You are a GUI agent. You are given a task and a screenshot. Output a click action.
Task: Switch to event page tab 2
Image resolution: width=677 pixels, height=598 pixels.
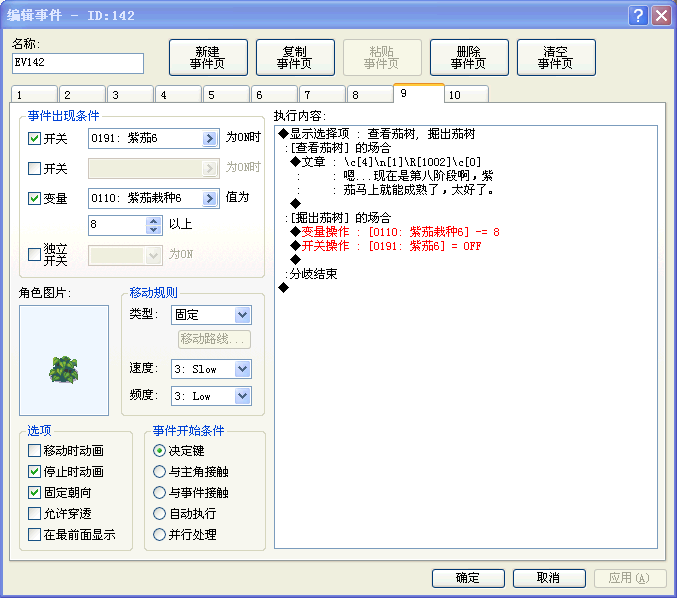coord(82,95)
